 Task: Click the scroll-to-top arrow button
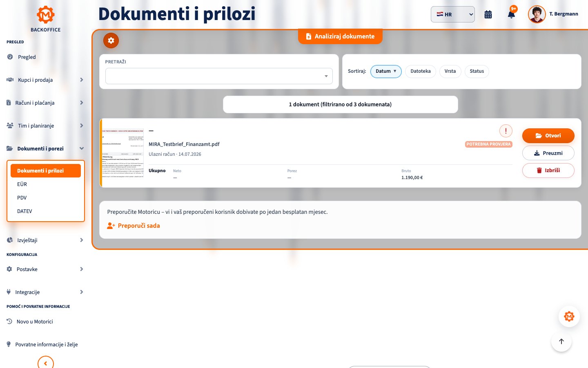(561, 341)
